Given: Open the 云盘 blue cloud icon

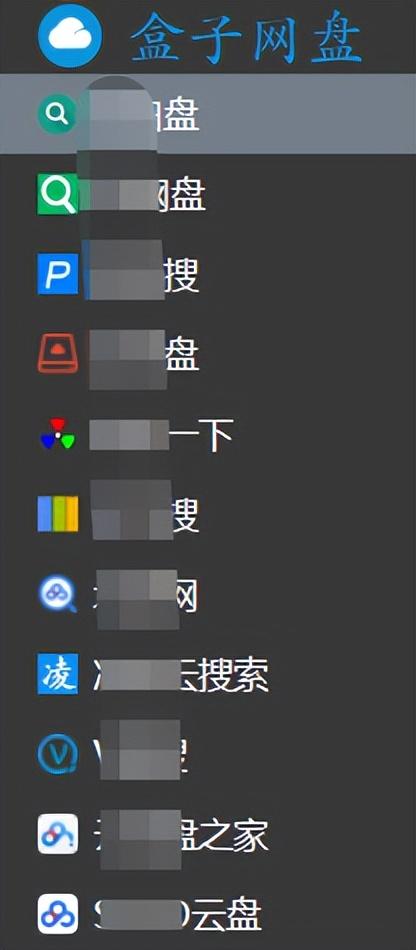Looking at the screenshot, I should [x=58, y=914].
